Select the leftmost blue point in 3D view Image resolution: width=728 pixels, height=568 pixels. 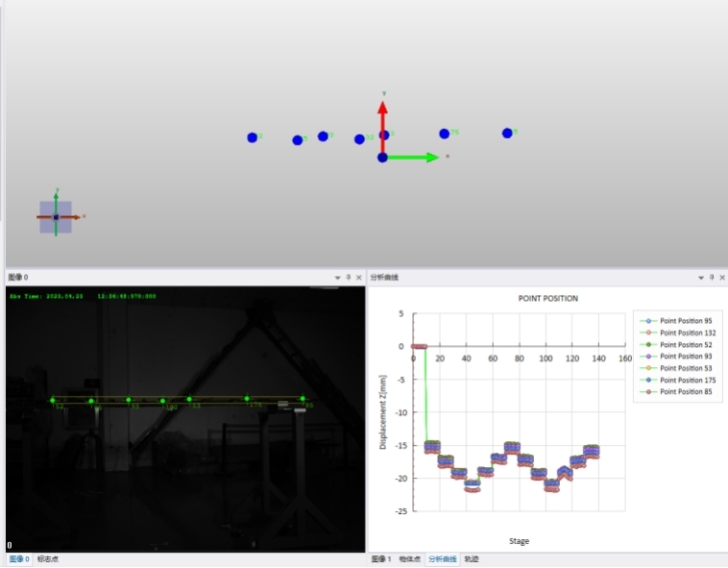pyautogui.click(x=252, y=137)
